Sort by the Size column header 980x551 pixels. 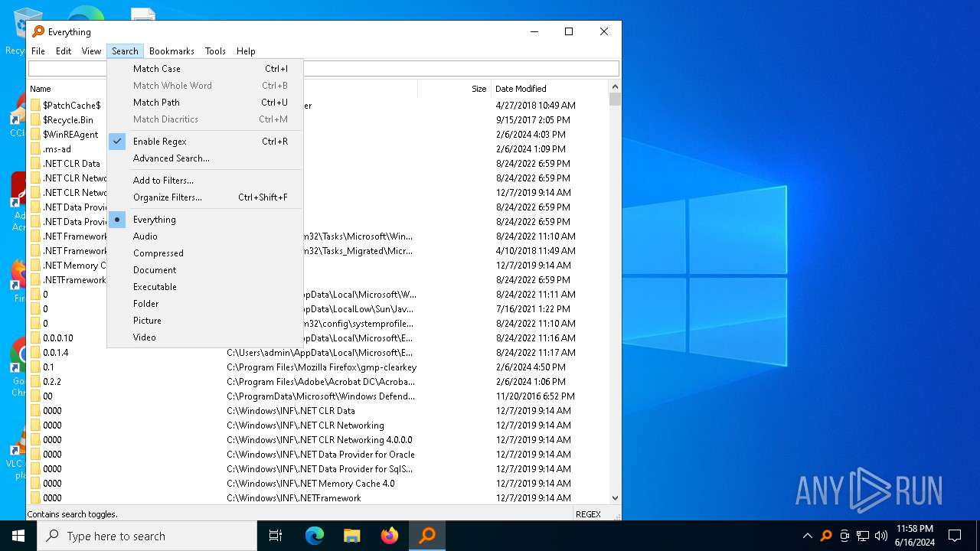coord(453,89)
